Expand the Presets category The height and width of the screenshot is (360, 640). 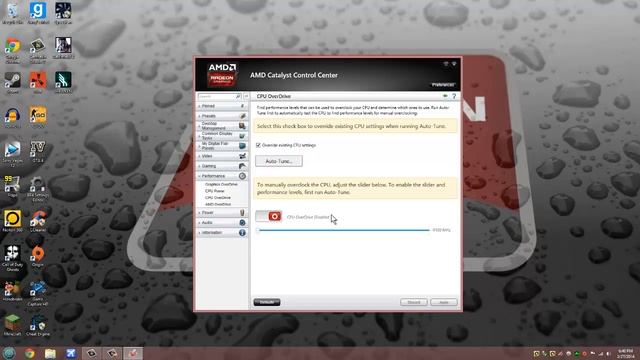[x=222, y=116]
